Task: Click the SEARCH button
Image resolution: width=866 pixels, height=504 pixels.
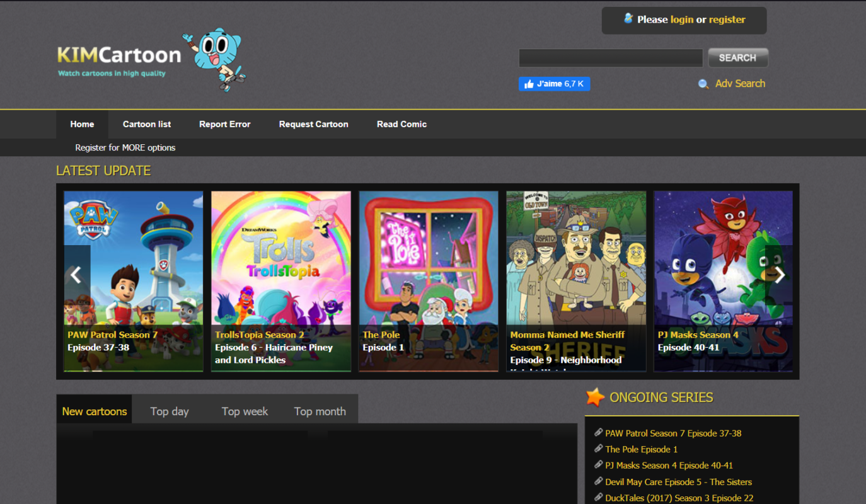Action: [x=738, y=58]
